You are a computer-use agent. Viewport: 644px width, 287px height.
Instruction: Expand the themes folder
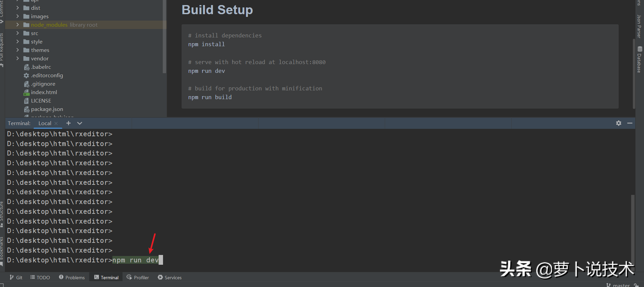tap(18, 50)
